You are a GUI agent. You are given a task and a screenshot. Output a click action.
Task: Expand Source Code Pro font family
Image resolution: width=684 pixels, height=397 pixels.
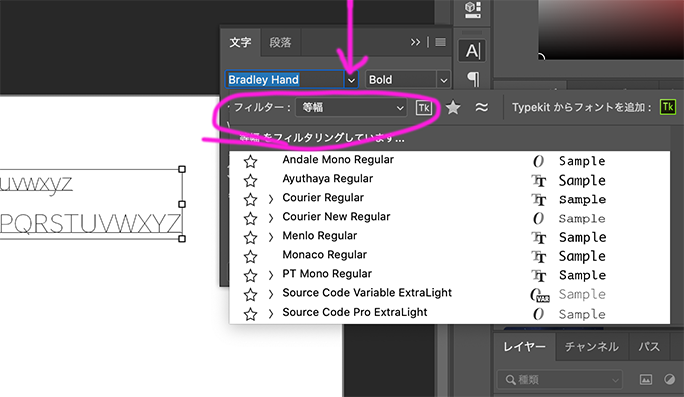pos(271,314)
